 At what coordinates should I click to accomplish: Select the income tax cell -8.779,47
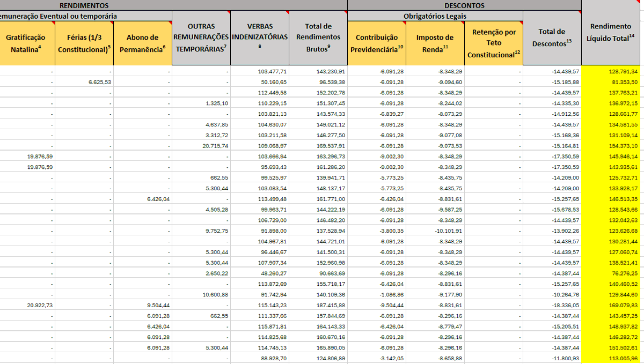(x=435, y=326)
